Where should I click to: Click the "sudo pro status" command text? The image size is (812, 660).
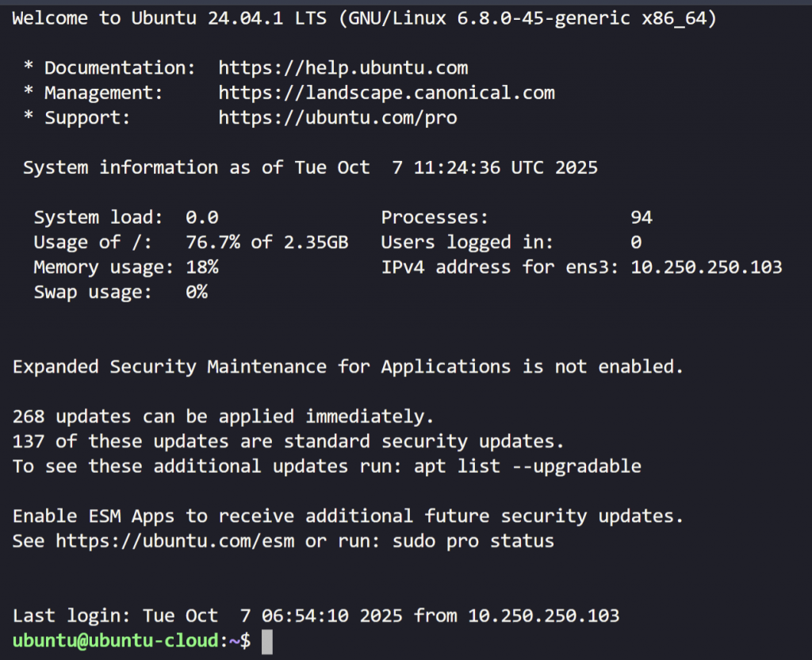473,542
